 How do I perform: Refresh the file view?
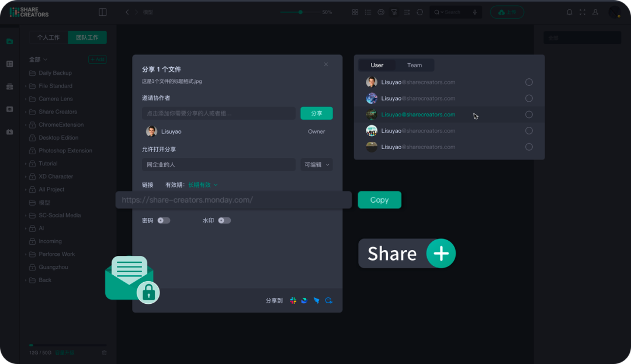[x=419, y=12]
